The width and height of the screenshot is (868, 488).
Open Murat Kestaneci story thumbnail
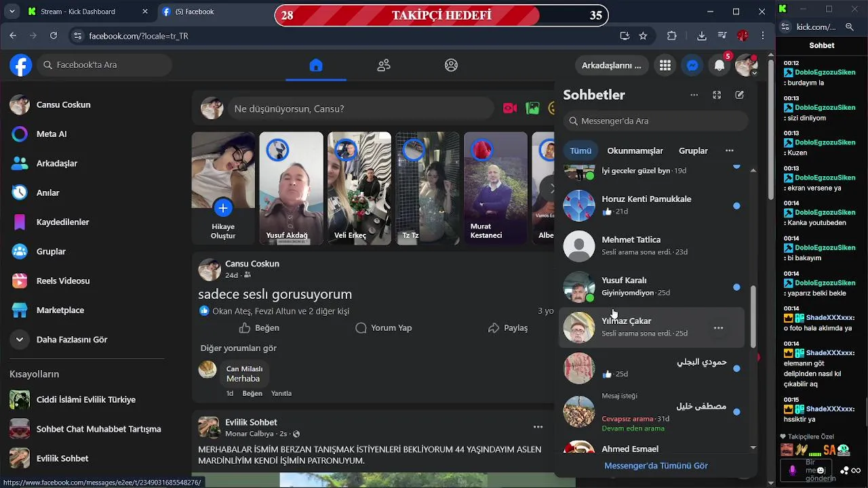click(495, 188)
